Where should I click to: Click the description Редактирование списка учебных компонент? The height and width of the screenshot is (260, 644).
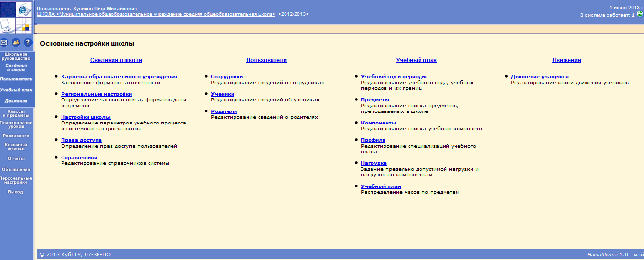click(422, 128)
